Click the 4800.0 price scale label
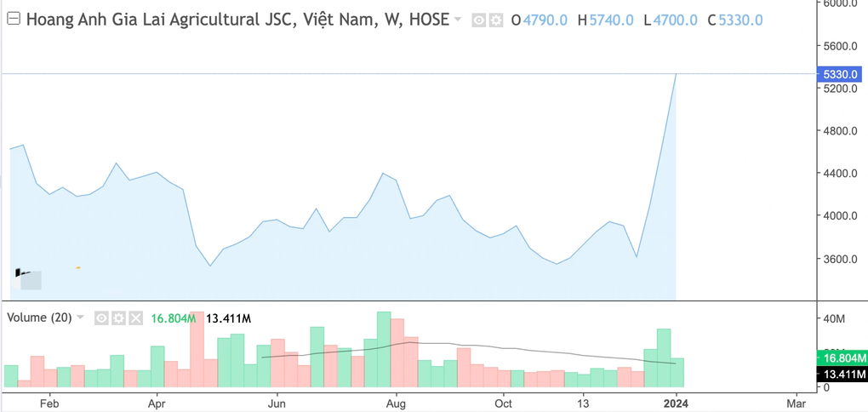The height and width of the screenshot is (412, 868). pos(842,131)
